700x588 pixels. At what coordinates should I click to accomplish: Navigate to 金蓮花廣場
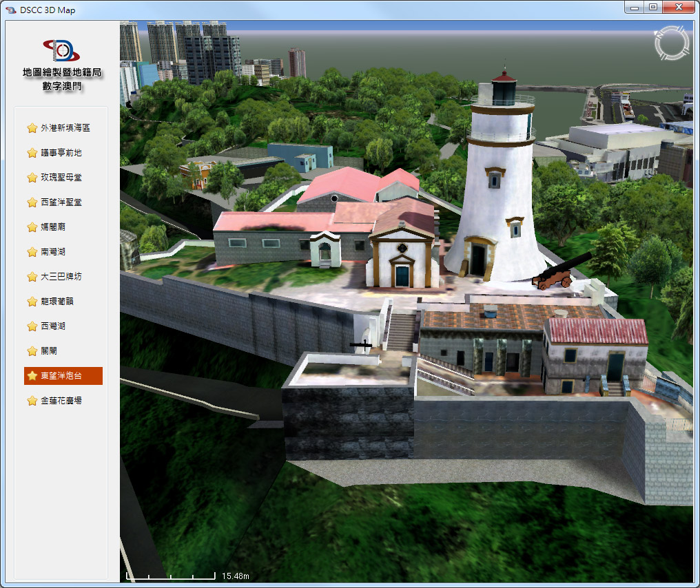click(x=61, y=401)
